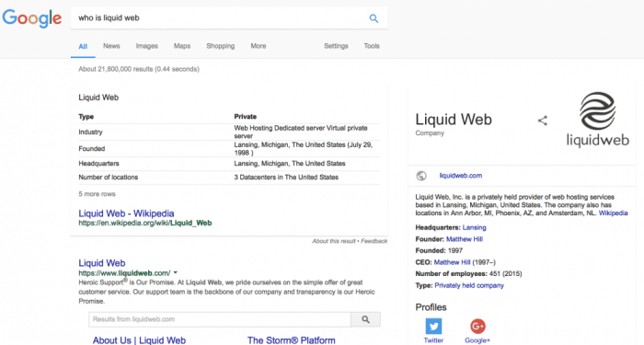The height and width of the screenshot is (345, 644).
Task: Click the 'Founded: 1997' text
Action: click(439, 250)
